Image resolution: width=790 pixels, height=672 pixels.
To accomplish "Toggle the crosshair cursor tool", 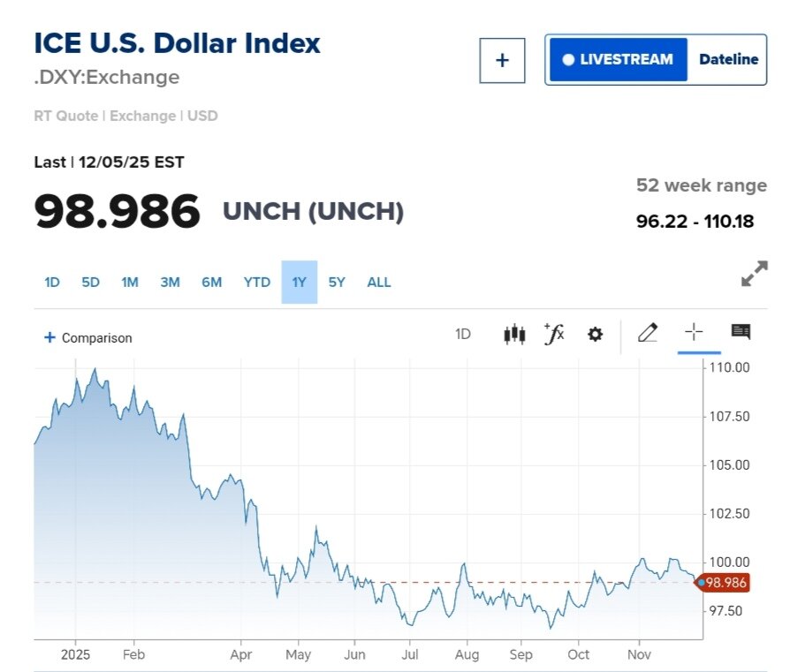I will [695, 333].
